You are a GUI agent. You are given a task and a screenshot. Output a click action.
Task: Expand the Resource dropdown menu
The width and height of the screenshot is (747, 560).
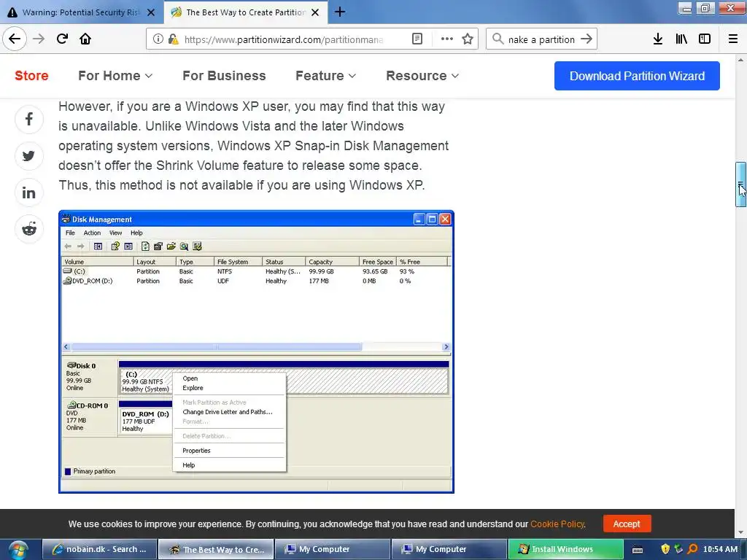click(422, 76)
